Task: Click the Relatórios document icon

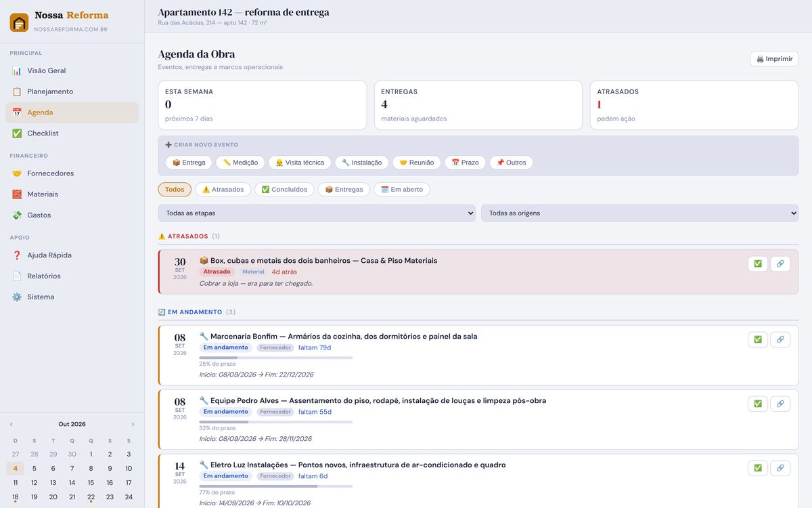Action: [17, 276]
